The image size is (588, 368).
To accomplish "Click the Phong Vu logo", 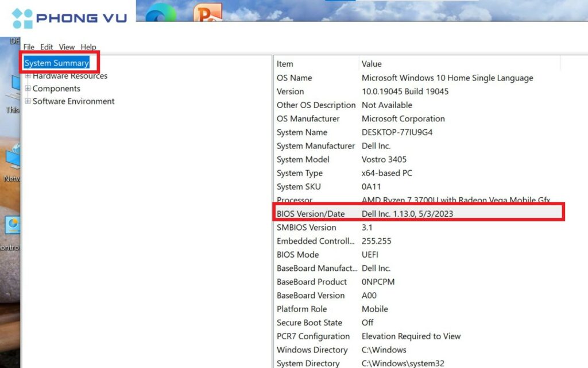I will 69,18.
